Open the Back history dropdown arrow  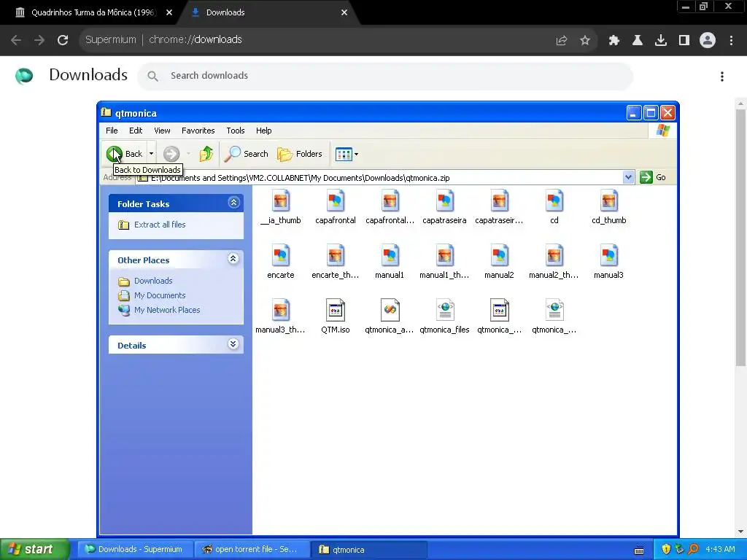click(151, 154)
